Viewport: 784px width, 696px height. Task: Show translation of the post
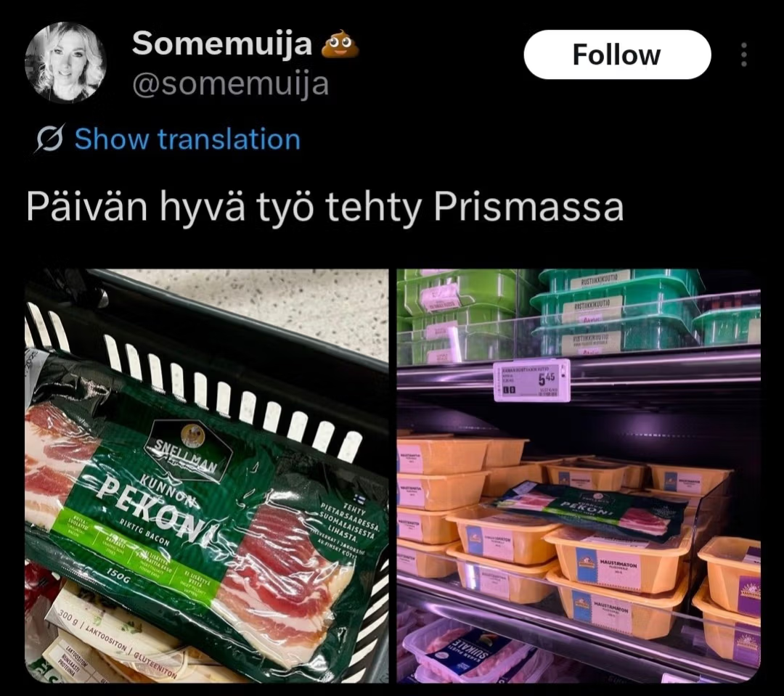[x=187, y=139]
